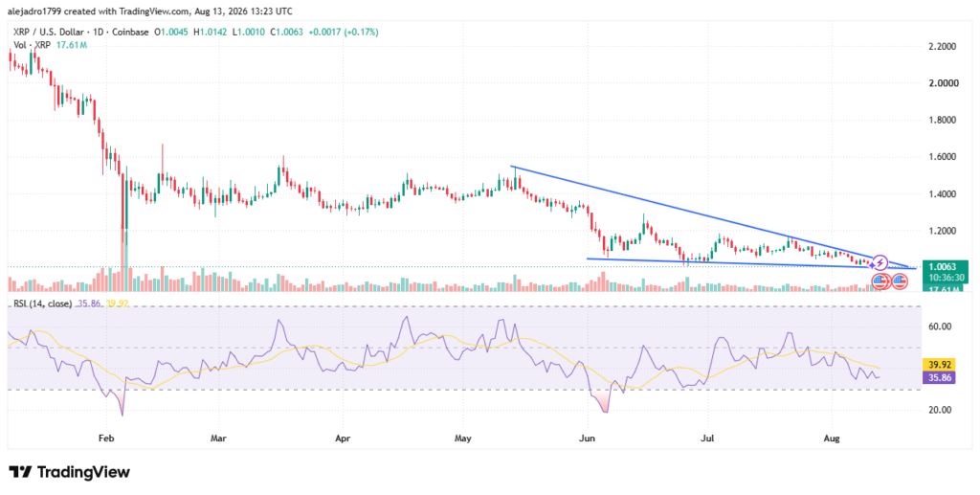Click the RSI (14, close) indicator label
This screenshot has width=980, height=495.
pyautogui.click(x=41, y=304)
